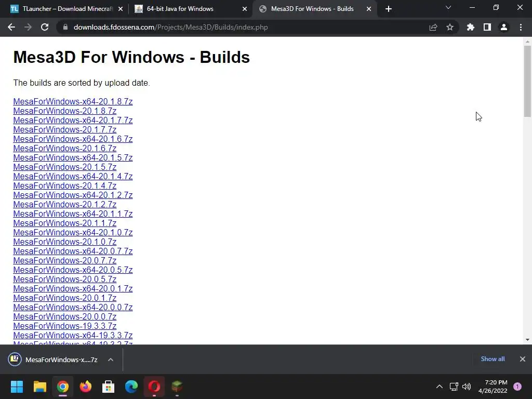Open the Chrome profile menu
This screenshot has height=399, width=532.
(x=504, y=27)
